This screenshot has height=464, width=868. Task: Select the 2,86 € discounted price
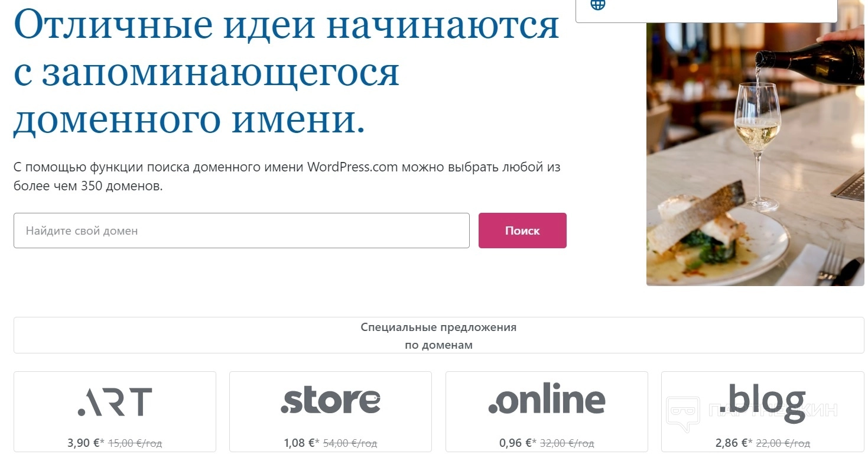click(734, 443)
